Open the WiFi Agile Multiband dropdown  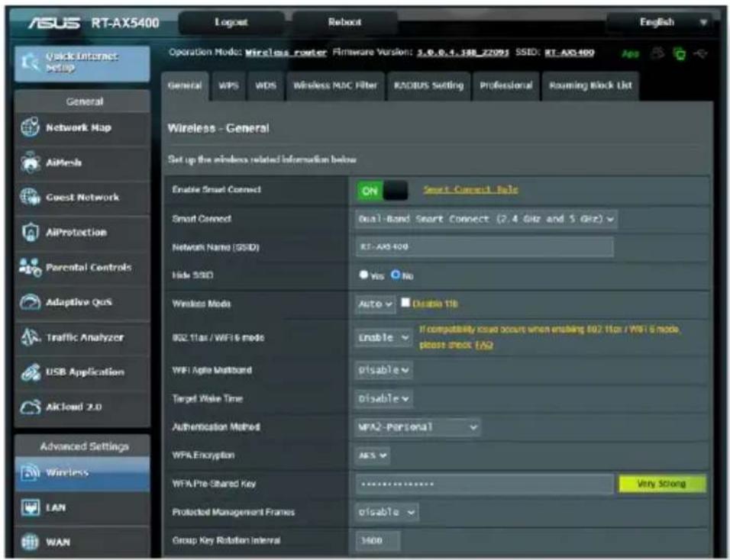[383, 370]
